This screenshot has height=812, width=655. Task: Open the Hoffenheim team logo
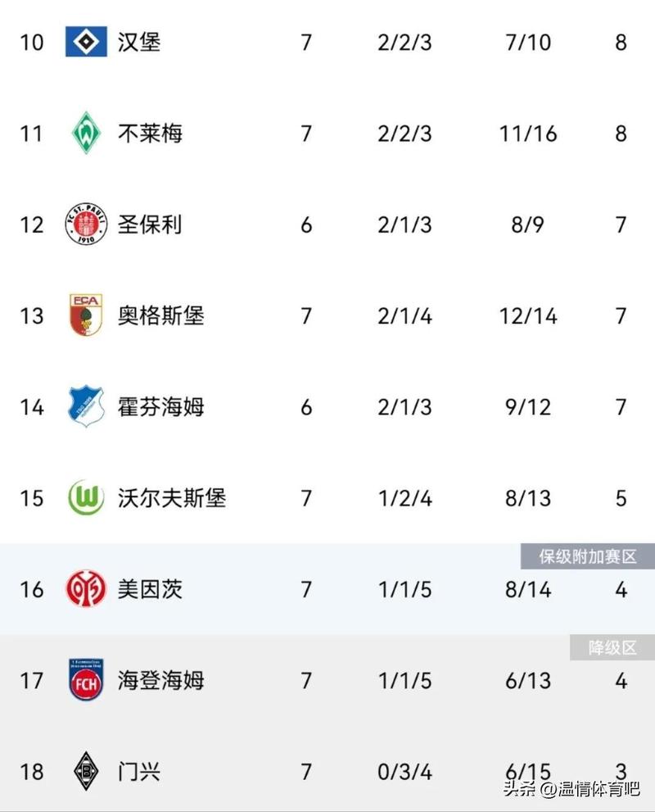click(x=86, y=406)
